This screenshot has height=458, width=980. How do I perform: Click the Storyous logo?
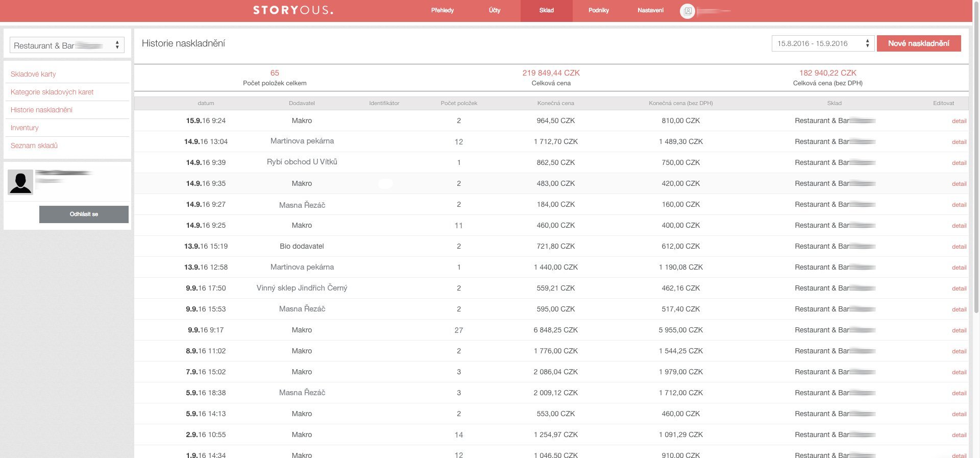(x=293, y=10)
